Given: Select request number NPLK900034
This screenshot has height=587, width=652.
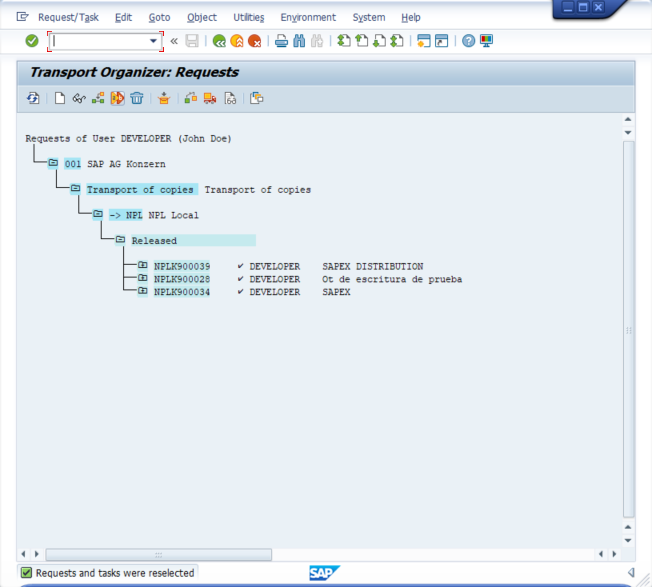Looking at the screenshot, I should (182, 292).
